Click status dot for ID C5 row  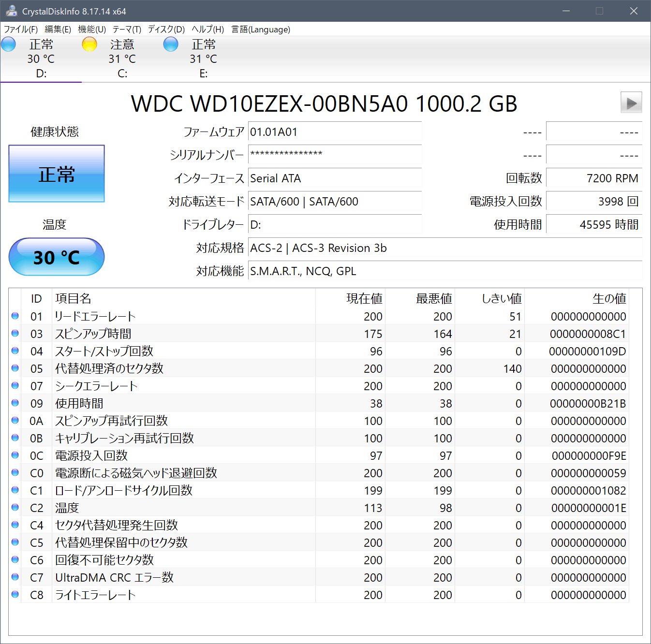pos(15,542)
